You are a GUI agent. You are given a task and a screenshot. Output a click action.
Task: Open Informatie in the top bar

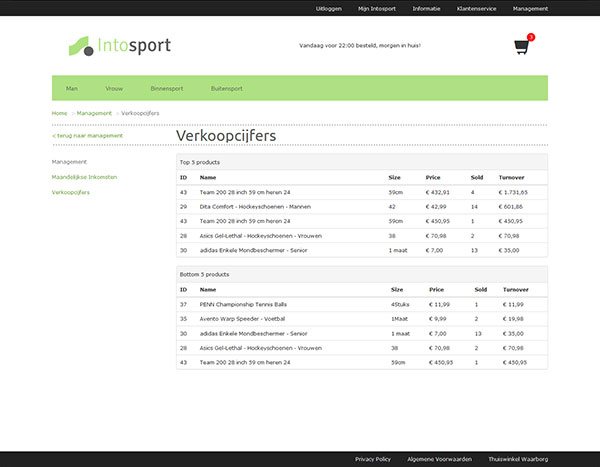pyautogui.click(x=426, y=8)
